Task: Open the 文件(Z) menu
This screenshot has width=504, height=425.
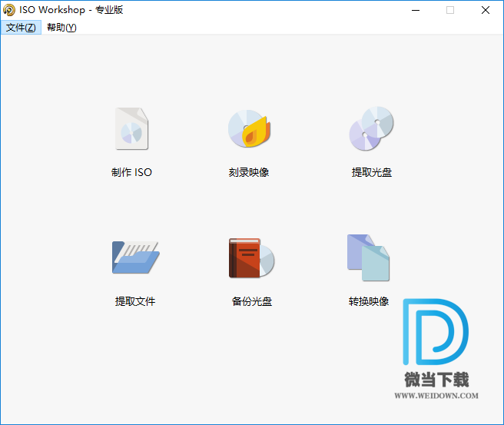Action: (x=21, y=28)
